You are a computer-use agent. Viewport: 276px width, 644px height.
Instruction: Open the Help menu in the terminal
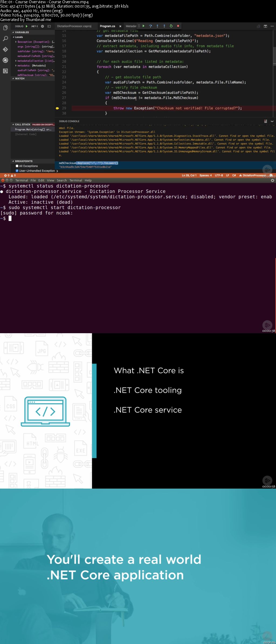point(88,180)
